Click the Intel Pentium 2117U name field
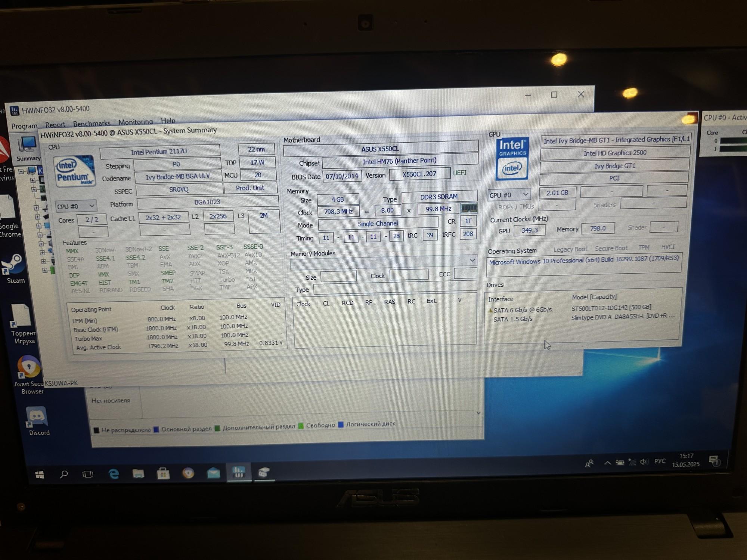 (x=159, y=152)
